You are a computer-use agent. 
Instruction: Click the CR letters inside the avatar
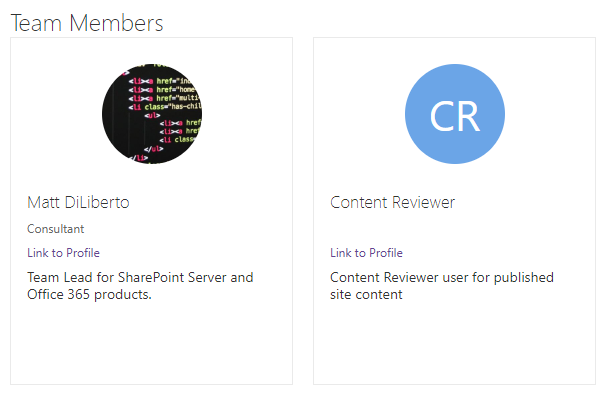tap(455, 116)
